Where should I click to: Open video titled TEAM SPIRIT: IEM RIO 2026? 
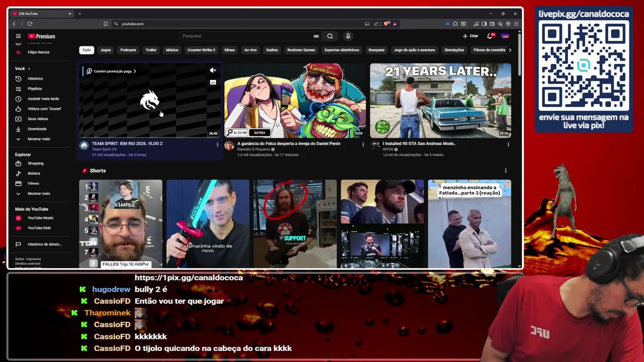click(127, 143)
